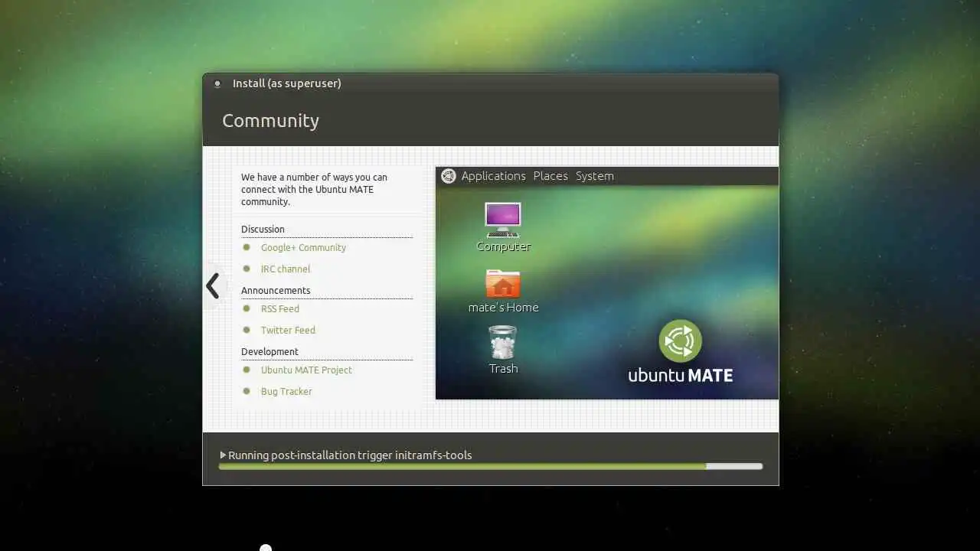The width and height of the screenshot is (980, 551).
Task: Click the Trash icon in the slideshow image
Action: [x=503, y=342]
